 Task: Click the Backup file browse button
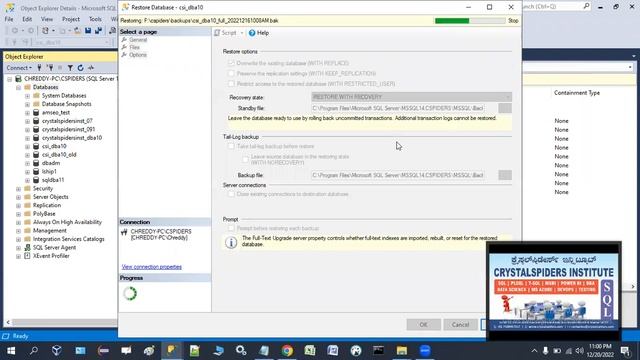pyautogui.click(x=505, y=175)
